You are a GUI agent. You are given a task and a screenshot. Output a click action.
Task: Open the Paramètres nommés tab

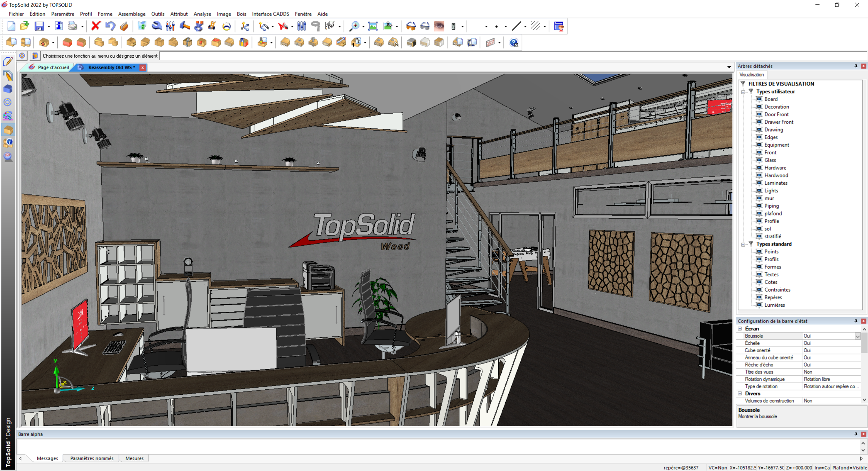tap(92, 458)
